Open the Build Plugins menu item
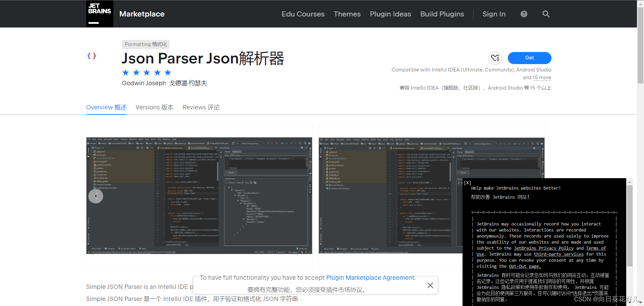The height and width of the screenshot is (306, 644). coord(442,14)
